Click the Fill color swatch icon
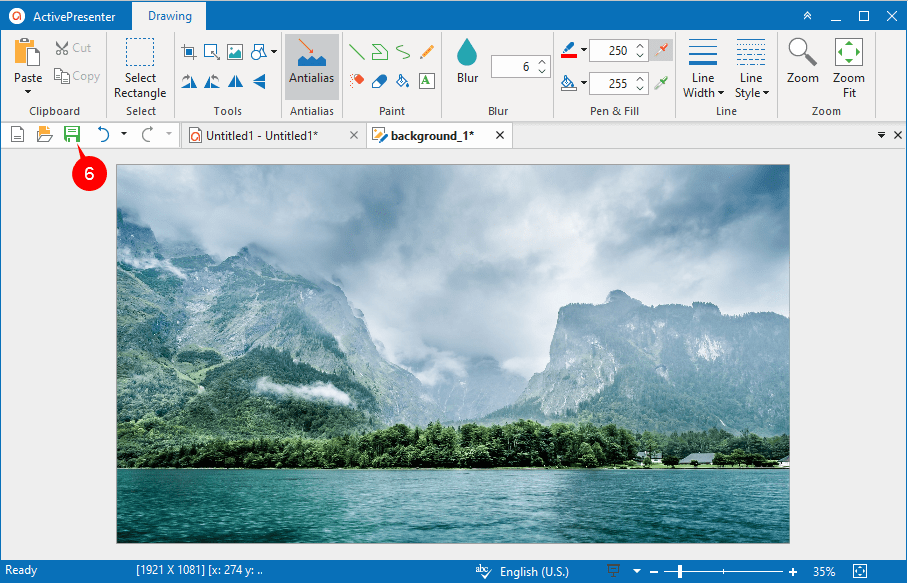The image size is (908, 584). [x=569, y=83]
